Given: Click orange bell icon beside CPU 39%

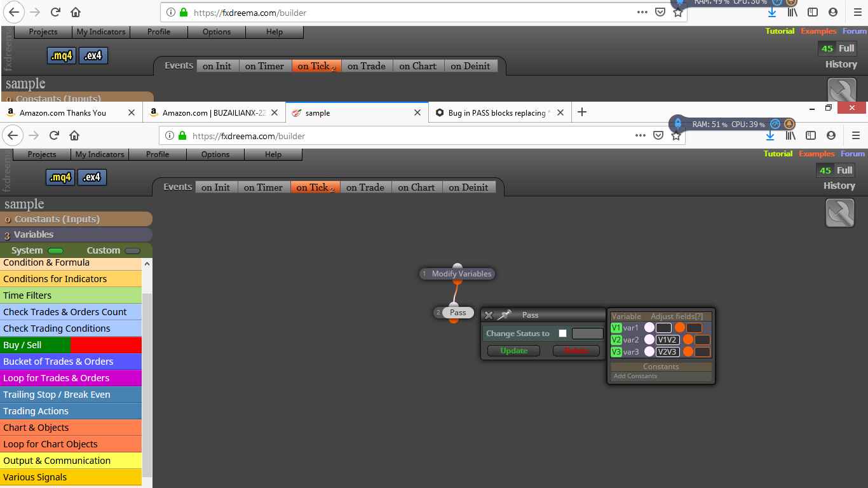Looking at the screenshot, I should pos(789,124).
